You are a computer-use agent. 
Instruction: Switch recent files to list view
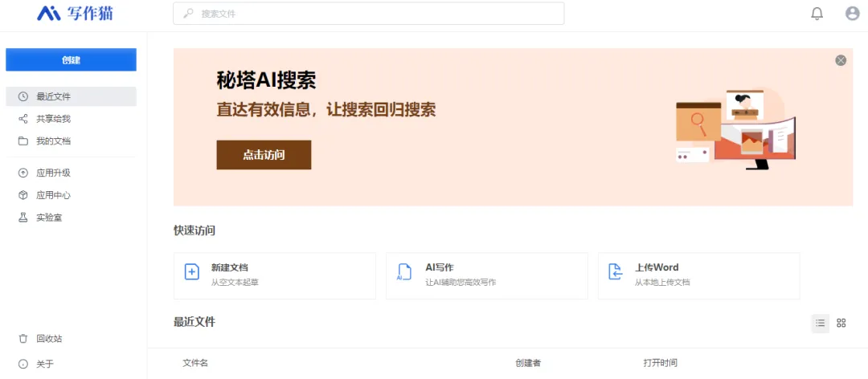pyautogui.click(x=821, y=323)
